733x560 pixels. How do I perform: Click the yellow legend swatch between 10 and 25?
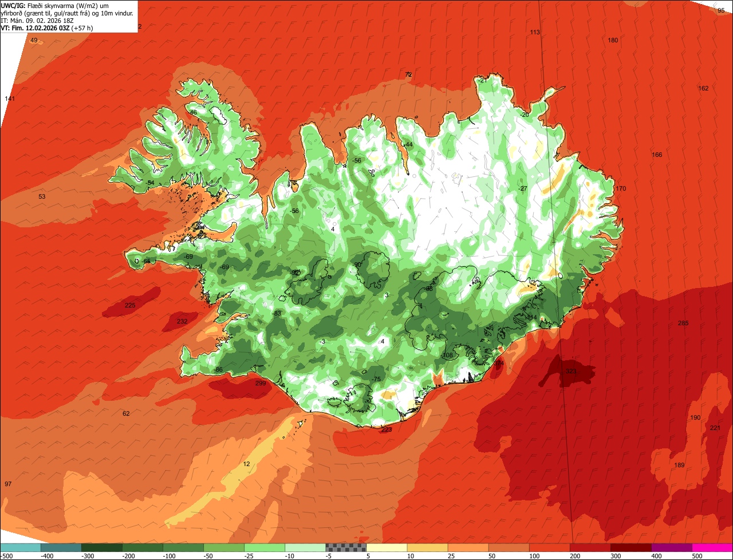pos(427,547)
